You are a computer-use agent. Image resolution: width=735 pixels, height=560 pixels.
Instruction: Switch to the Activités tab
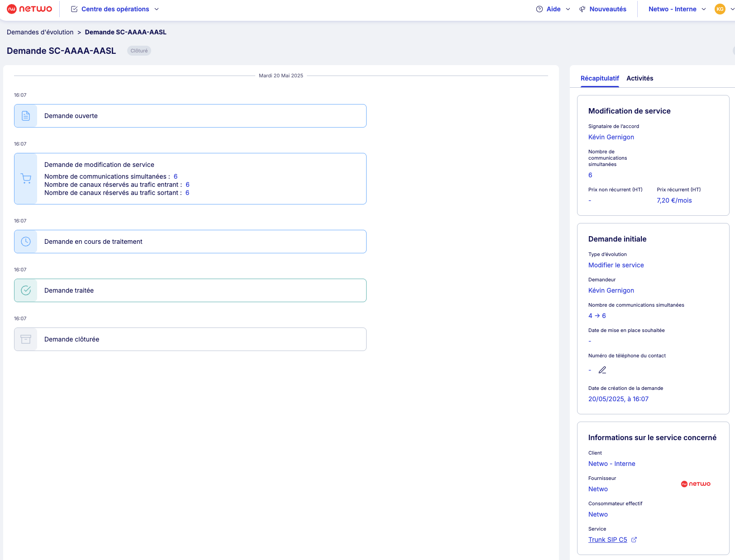pyautogui.click(x=640, y=78)
